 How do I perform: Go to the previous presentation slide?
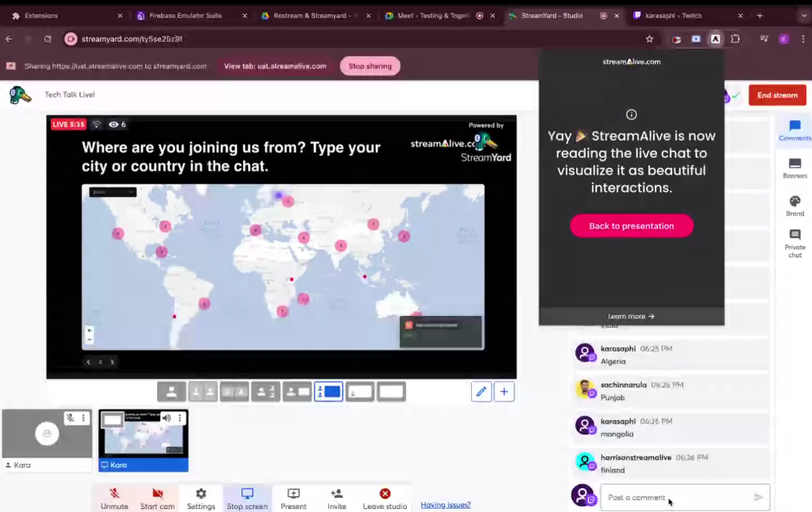(88, 362)
